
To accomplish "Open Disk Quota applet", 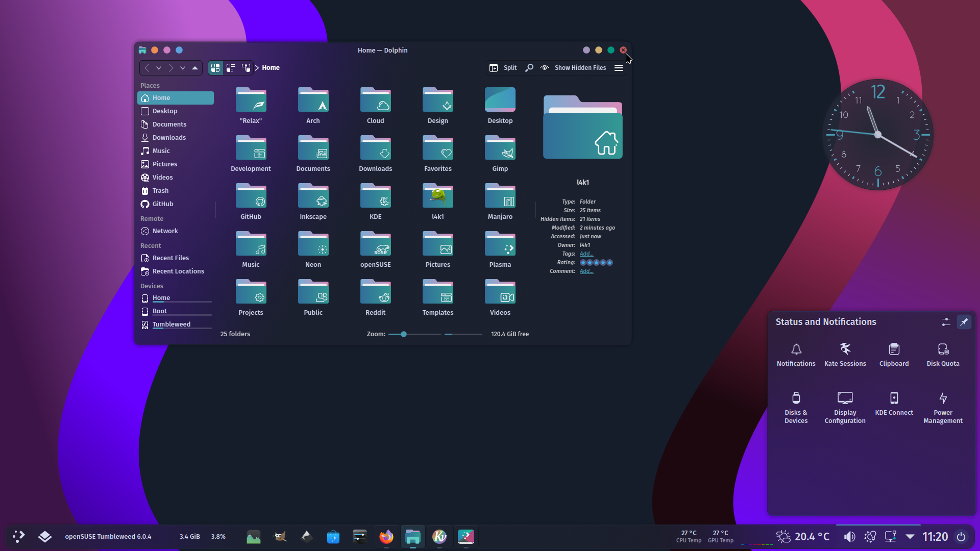I will 943,355.
